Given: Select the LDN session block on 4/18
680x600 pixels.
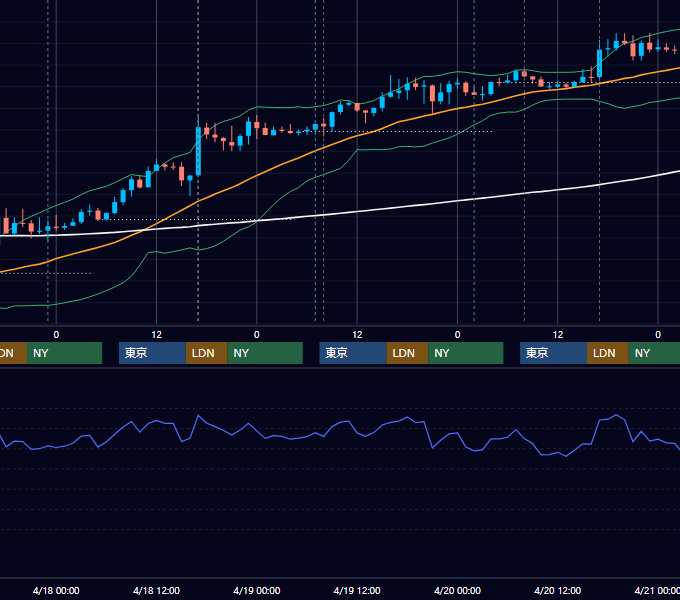Looking at the screenshot, I should (206, 353).
